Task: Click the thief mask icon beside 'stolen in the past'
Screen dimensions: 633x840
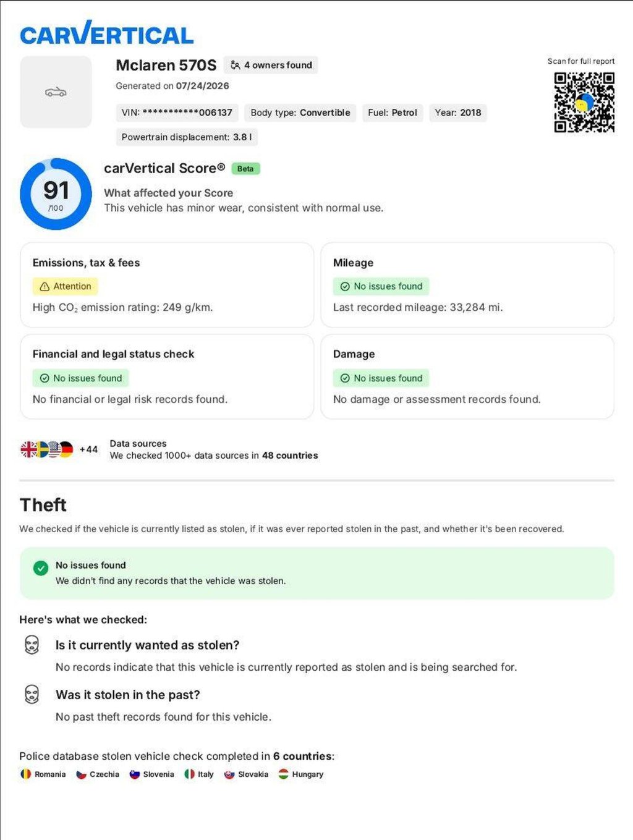Action: (x=32, y=694)
